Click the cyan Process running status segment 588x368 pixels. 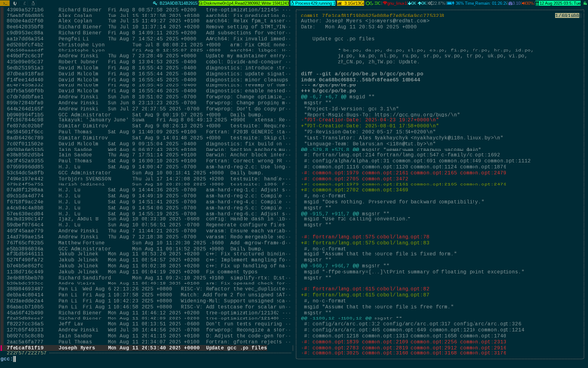click(312, 3)
